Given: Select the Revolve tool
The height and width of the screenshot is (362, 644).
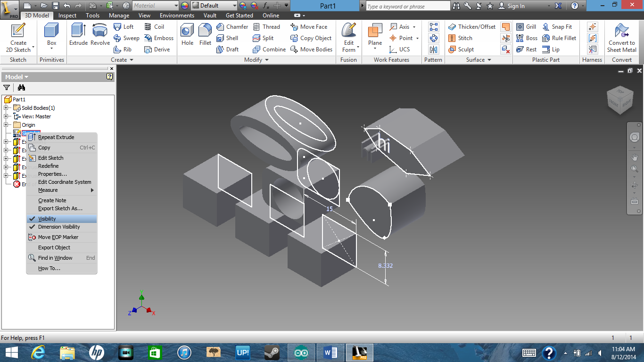Looking at the screenshot, I should [x=100, y=38].
